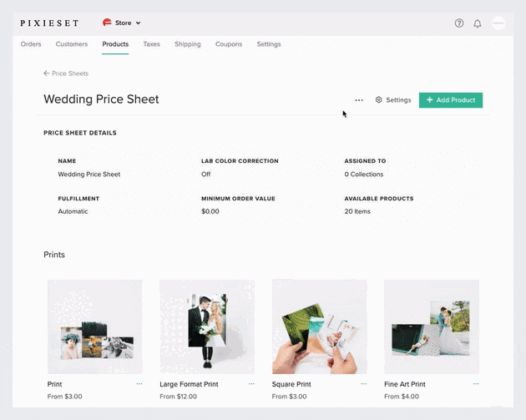Viewport: 526px width, 420px height.
Task: Switch to the Orders tab
Action: (x=31, y=44)
